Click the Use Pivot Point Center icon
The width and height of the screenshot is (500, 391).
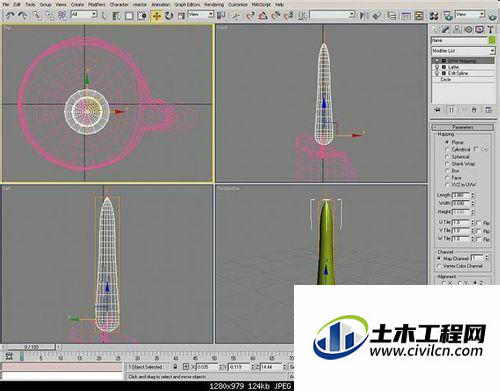tap(221, 15)
